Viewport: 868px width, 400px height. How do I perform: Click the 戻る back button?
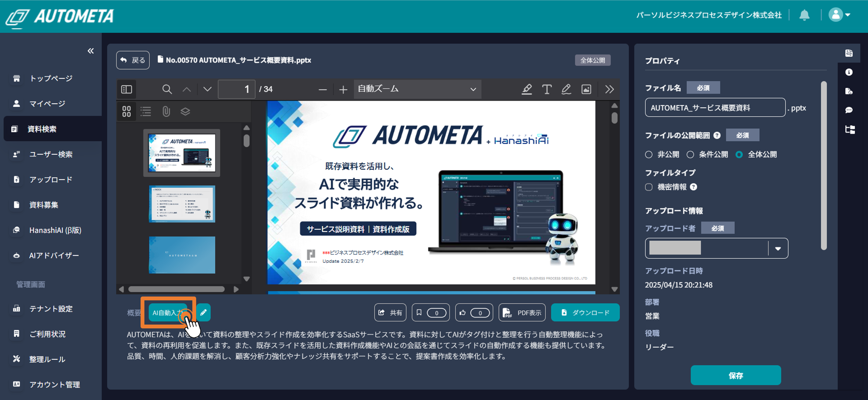point(133,60)
